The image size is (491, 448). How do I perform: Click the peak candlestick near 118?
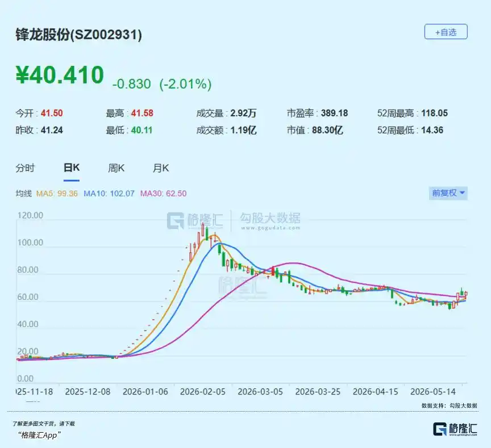(x=203, y=231)
